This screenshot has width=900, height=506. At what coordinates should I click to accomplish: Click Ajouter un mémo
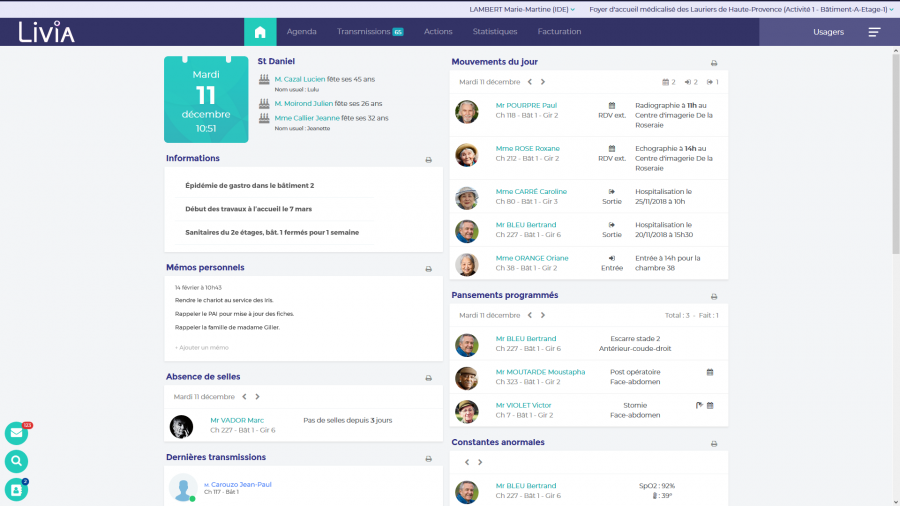click(x=201, y=347)
